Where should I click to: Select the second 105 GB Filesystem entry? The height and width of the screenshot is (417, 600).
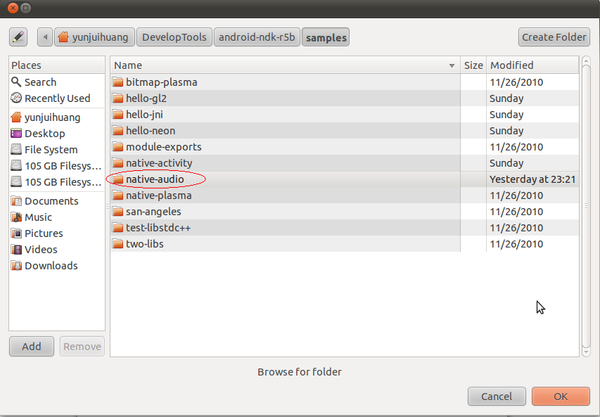(x=57, y=182)
